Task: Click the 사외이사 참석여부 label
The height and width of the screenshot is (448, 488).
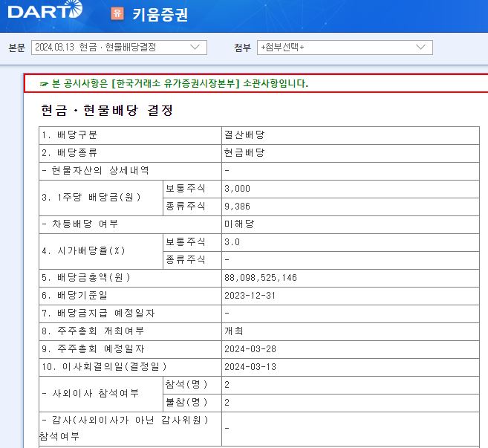Action: [x=91, y=394]
